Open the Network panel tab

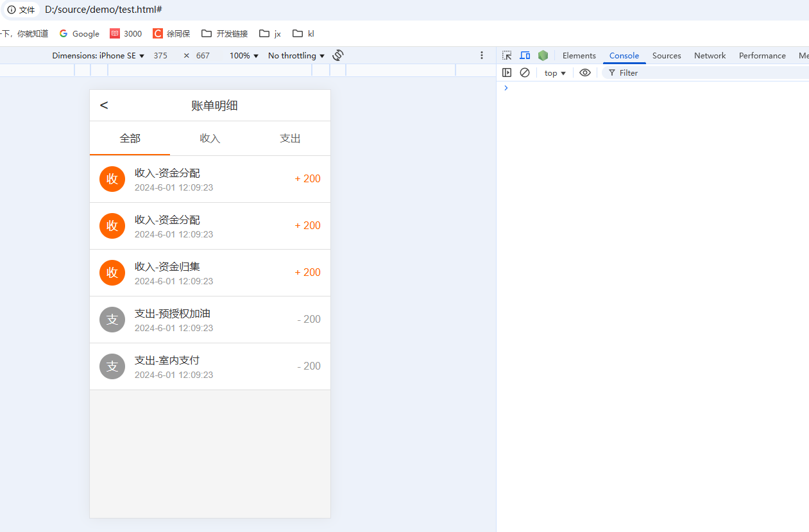tap(710, 56)
